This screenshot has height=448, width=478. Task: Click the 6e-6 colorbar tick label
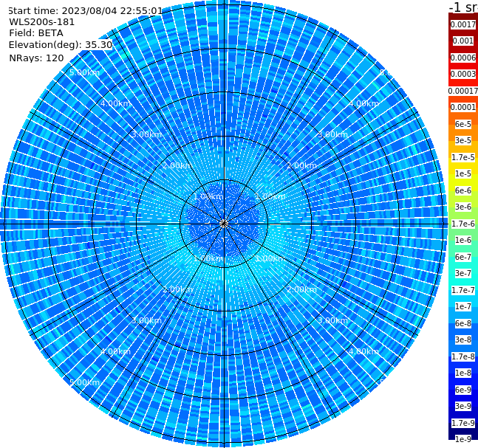[x=463, y=190]
